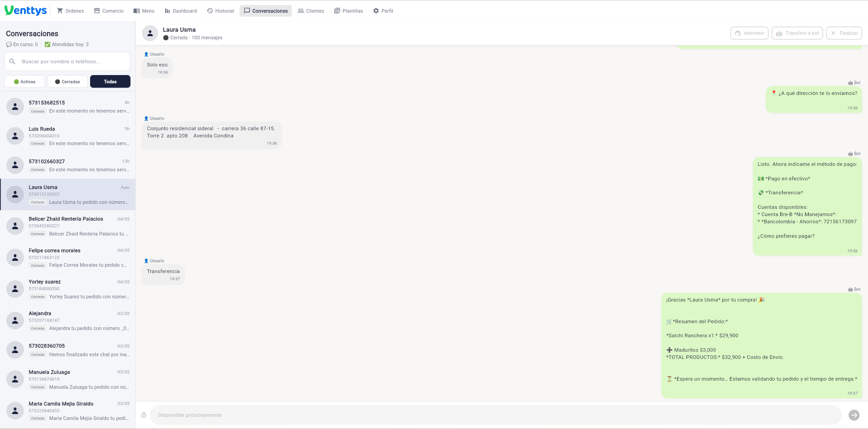Switch to the Dashboard page
This screenshot has height=429, width=868.
[181, 11]
